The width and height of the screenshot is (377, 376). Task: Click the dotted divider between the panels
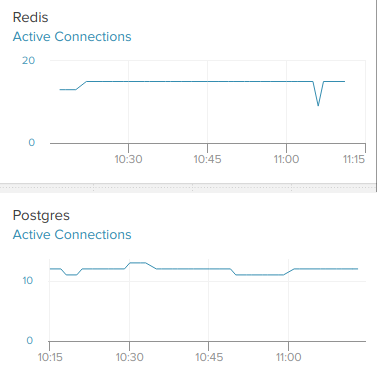[x=188, y=188]
